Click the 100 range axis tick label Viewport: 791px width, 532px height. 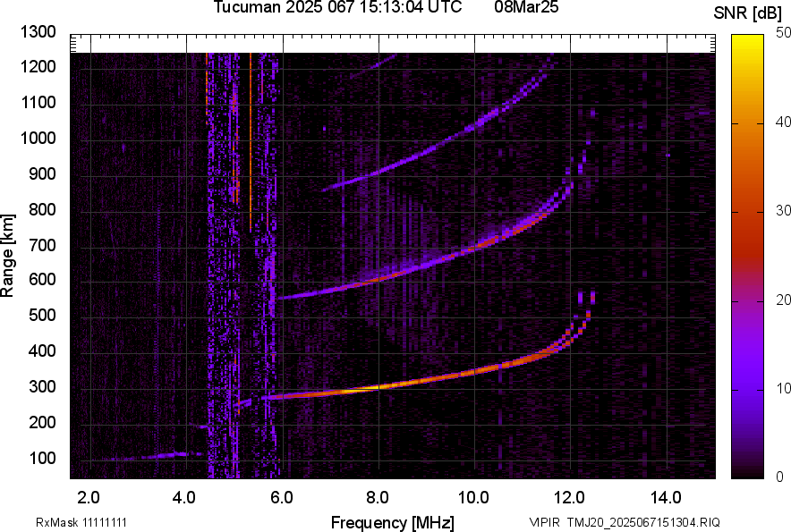(42, 458)
